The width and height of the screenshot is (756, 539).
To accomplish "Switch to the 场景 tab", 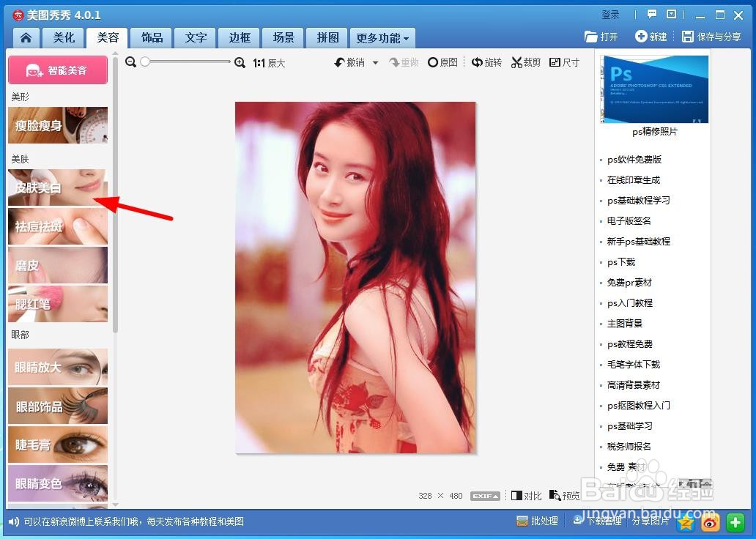I will tap(283, 37).
